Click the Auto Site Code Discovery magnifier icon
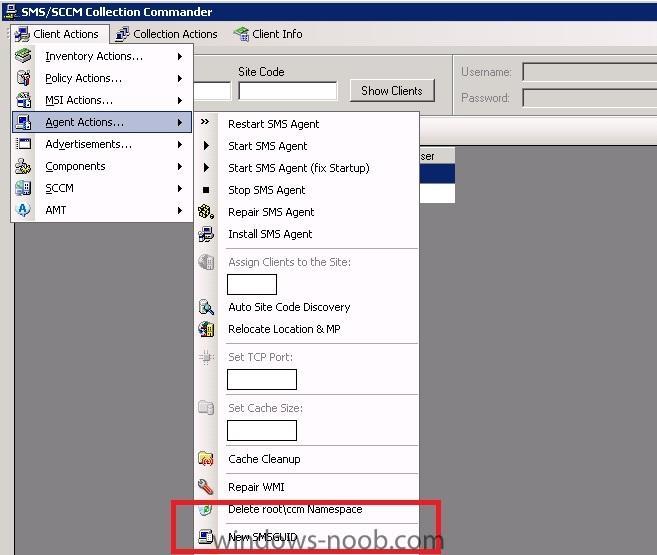This screenshot has width=657, height=555. [206, 307]
